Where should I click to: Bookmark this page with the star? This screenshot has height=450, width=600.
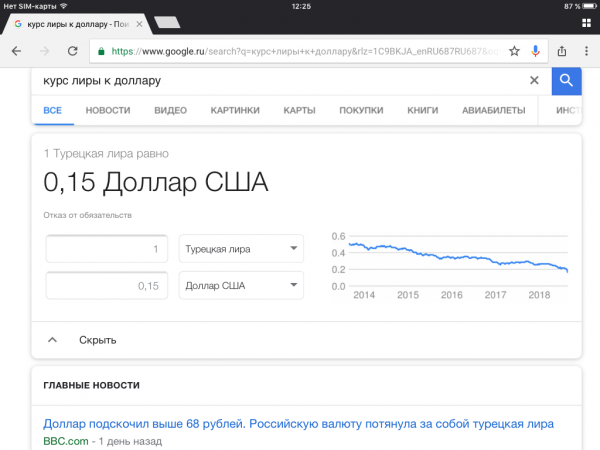514,50
